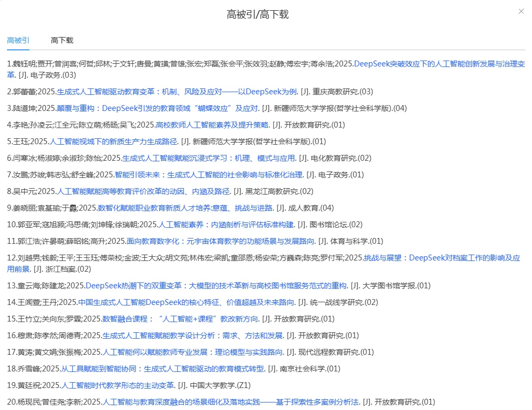Click journal text 电化教育研究.(02)

click(x=341, y=158)
